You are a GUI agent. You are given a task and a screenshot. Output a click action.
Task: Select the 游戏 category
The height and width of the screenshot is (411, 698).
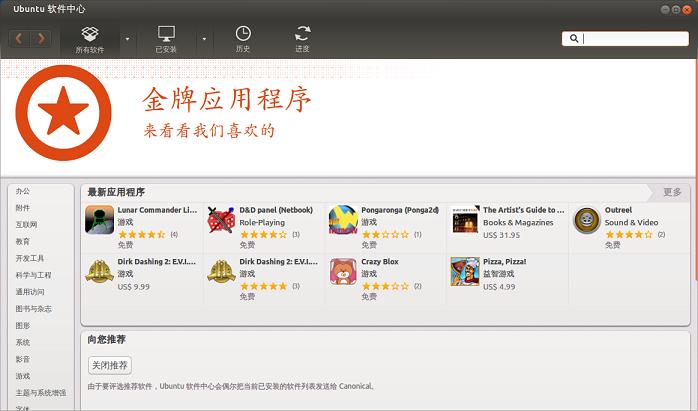click(23, 376)
